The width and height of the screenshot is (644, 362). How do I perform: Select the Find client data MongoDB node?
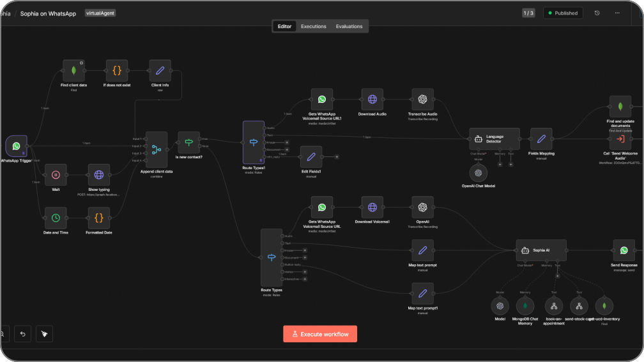click(x=74, y=70)
